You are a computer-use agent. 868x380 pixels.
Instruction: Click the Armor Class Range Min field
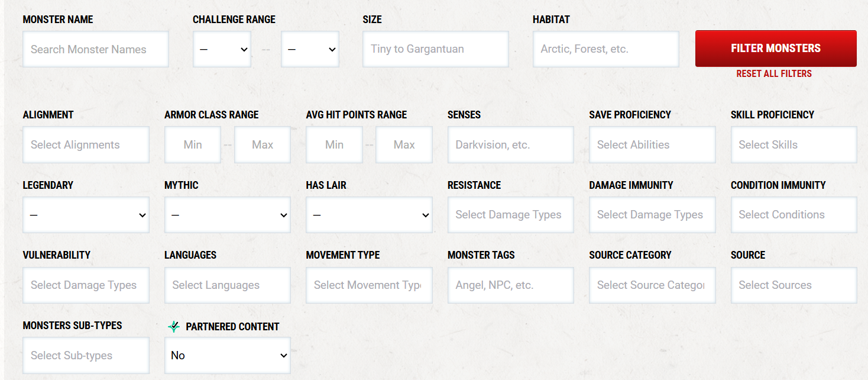tap(193, 144)
